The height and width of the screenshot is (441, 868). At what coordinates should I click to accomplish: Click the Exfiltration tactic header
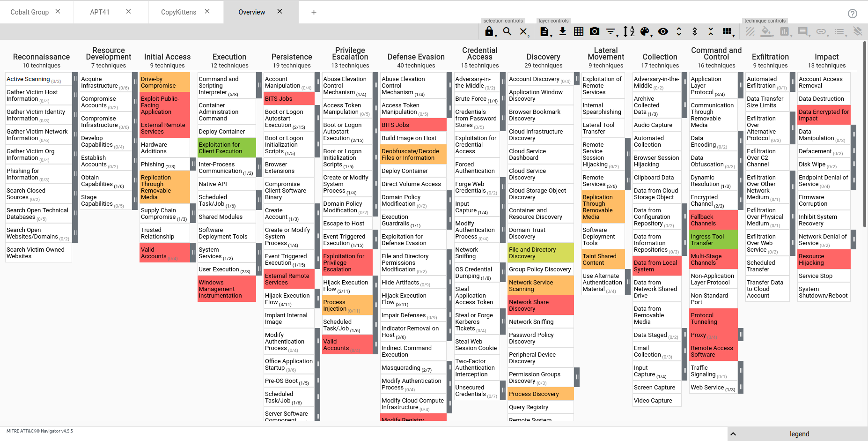point(770,57)
